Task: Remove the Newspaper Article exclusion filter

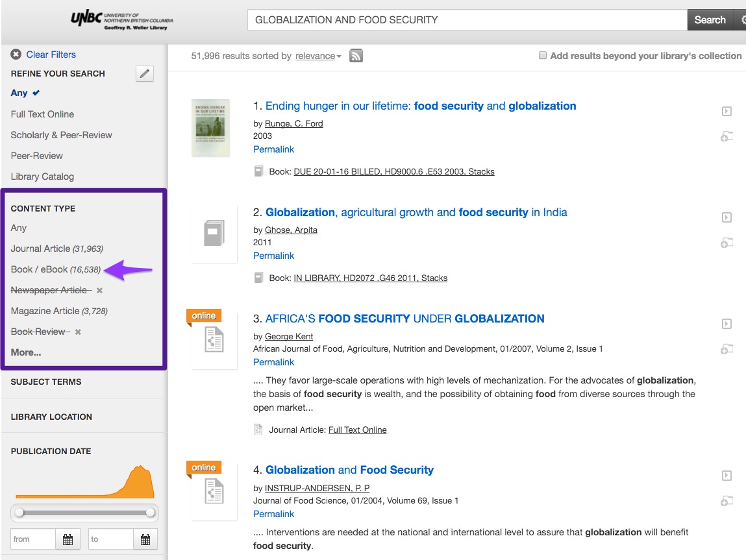Action: pos(99,290)
